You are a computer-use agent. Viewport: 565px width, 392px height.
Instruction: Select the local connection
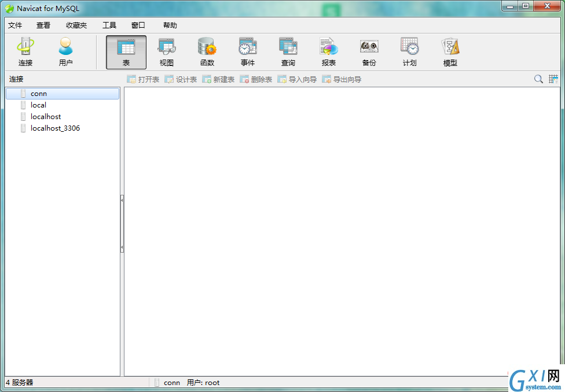(63, 105)
